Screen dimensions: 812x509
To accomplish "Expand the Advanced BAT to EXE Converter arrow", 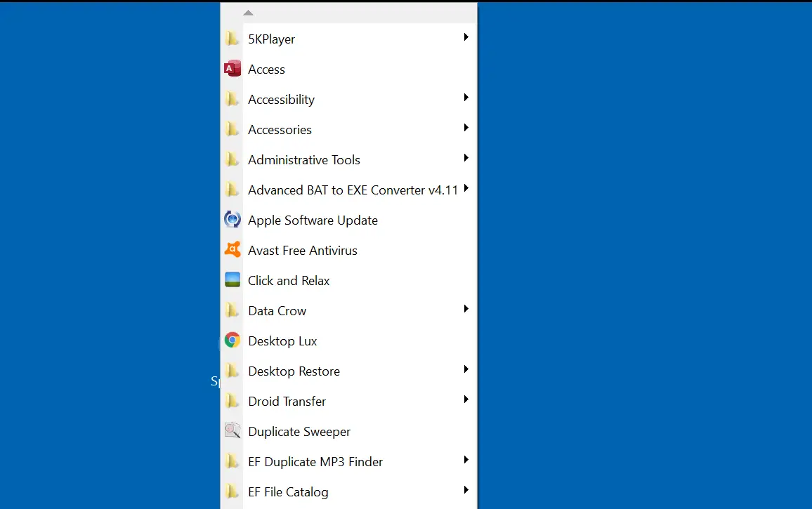I will coord(466,188).
